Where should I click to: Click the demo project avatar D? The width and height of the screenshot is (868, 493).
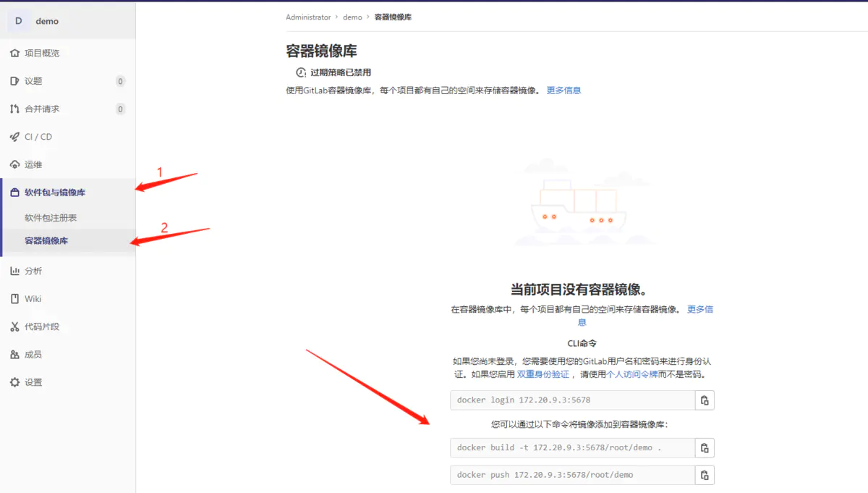pyautogui.click(x=18, y=21)
